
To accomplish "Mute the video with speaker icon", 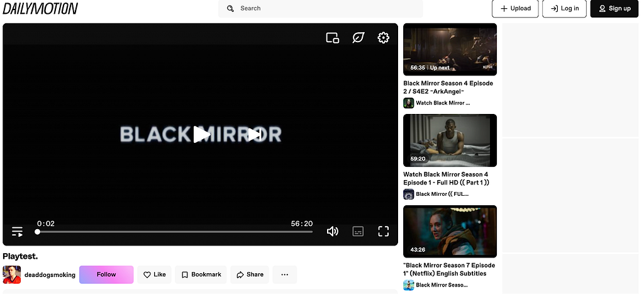I will click(332, 232).
